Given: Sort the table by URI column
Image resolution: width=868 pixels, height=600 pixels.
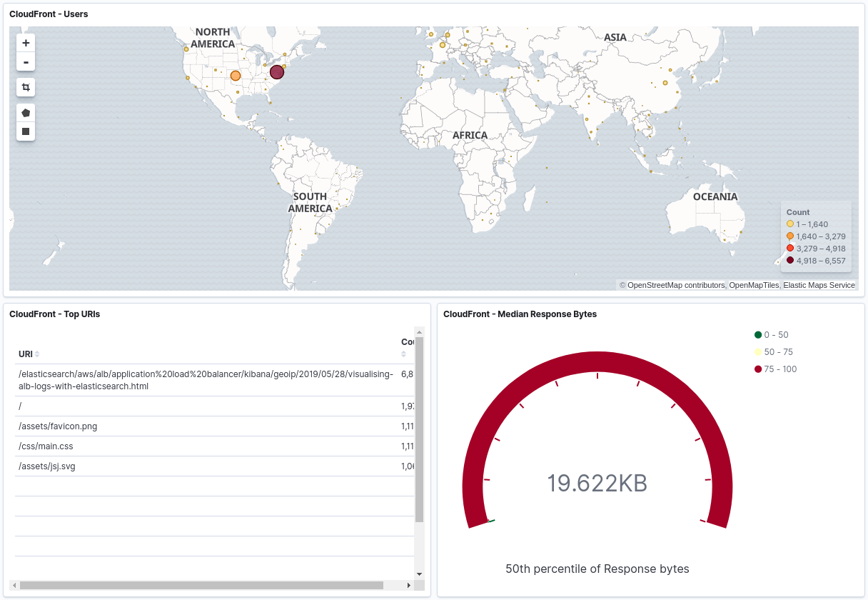Looking at the screenshot, I should click(29, 354).
